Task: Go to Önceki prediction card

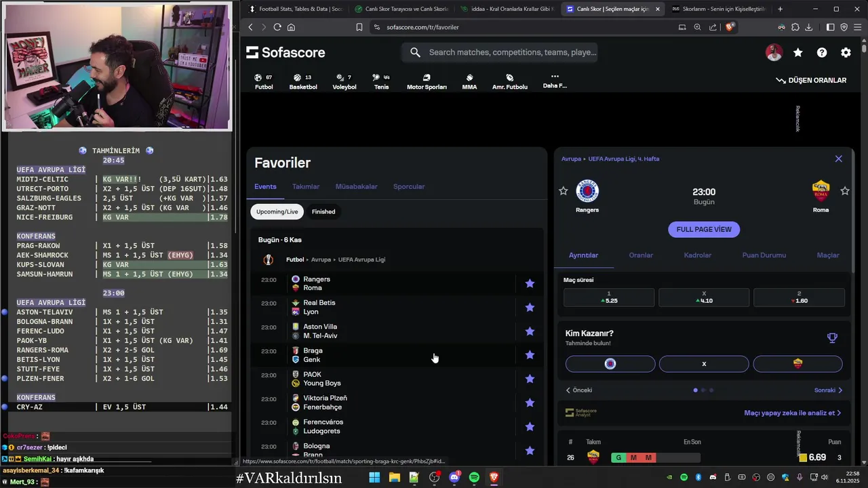Action: pyautogui.click(x=578, y=390)
